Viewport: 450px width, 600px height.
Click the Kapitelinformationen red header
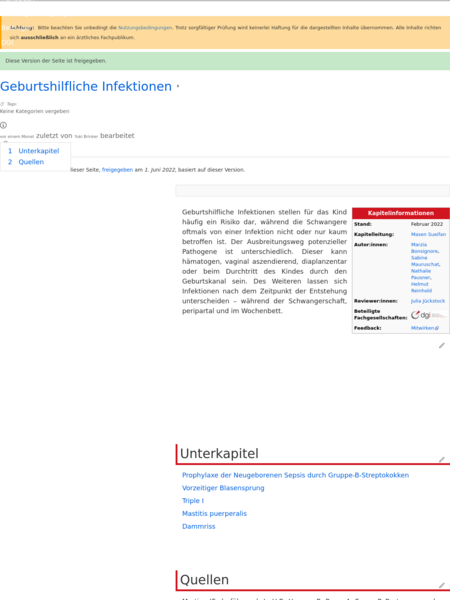pos(401,213)
